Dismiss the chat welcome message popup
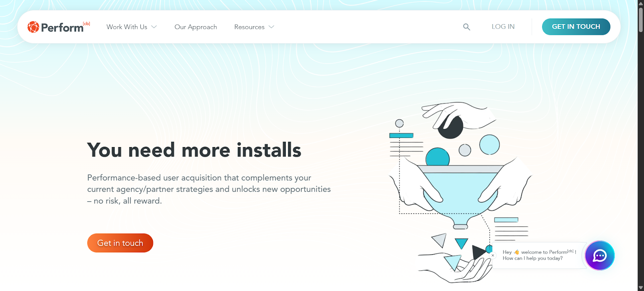Screen dimensions: 644x291 pos(493,255)
